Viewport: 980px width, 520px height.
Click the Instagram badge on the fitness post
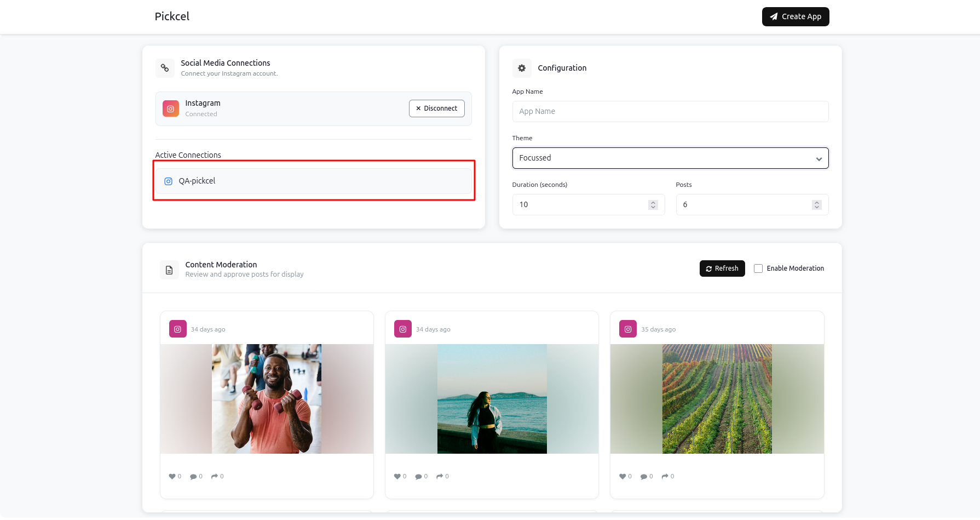tap(177, 329)
